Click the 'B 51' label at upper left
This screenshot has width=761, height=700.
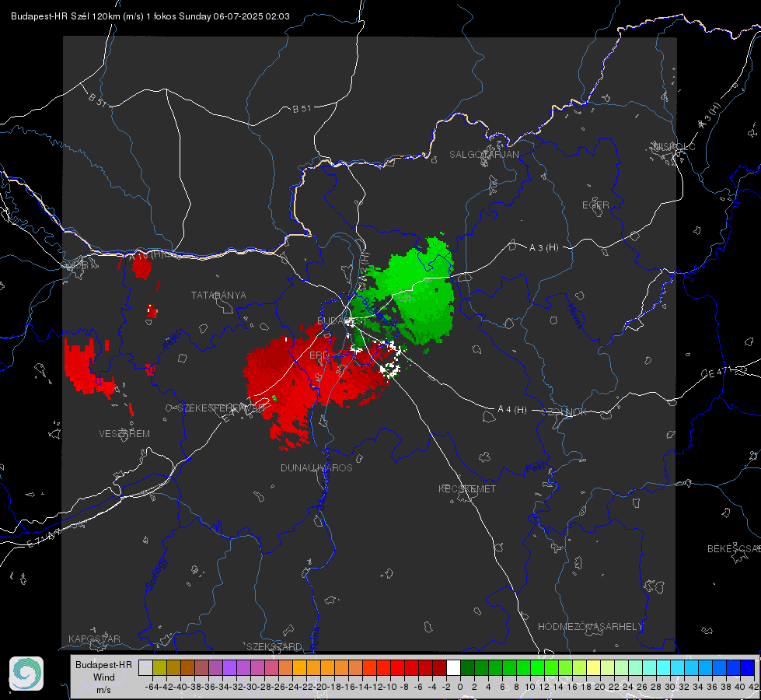click(x=97, y=100)
